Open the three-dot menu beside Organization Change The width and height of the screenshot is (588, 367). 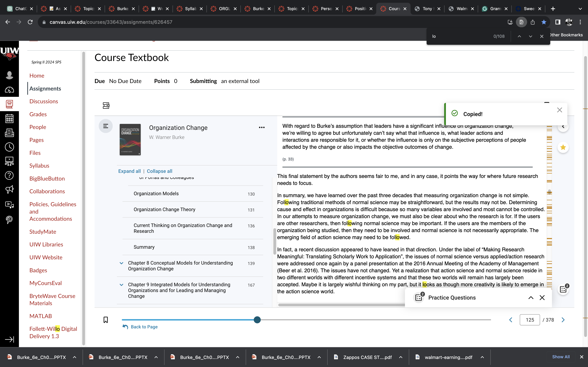pyautogui.click(x=262, y=127)
